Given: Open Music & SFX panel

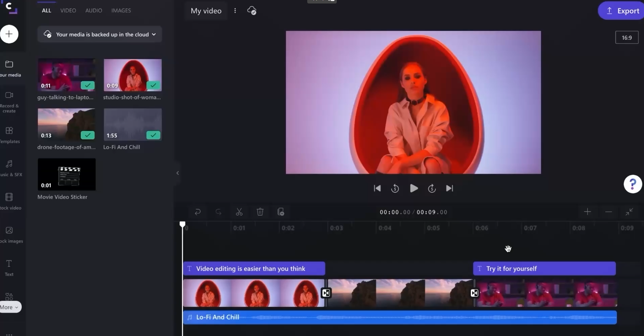Looking at the screenshot, I should [9, 168].
